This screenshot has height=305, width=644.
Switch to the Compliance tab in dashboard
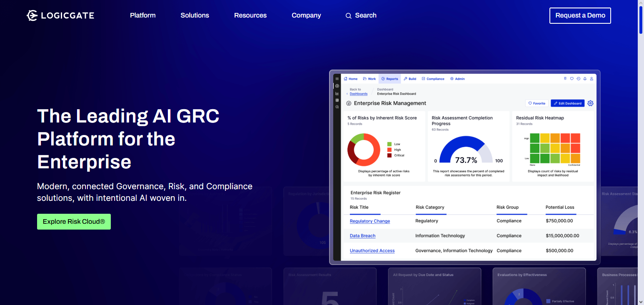(433, 79)
